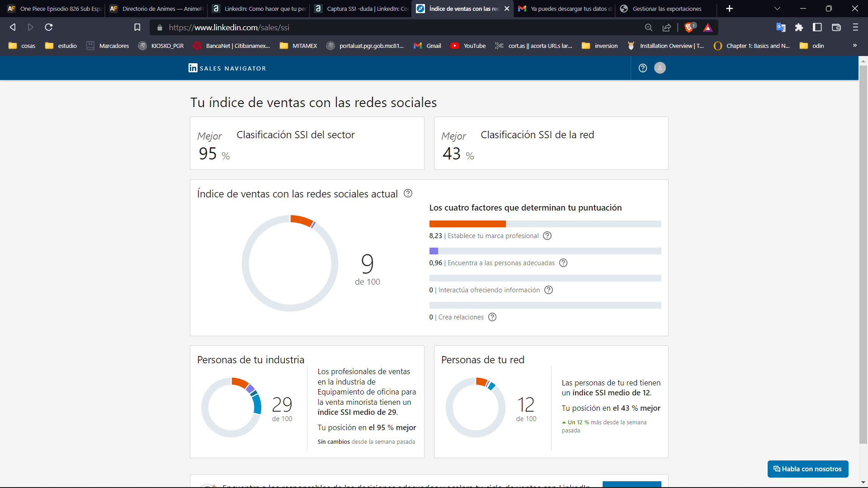Click the share page icon

tap(666, 28)
